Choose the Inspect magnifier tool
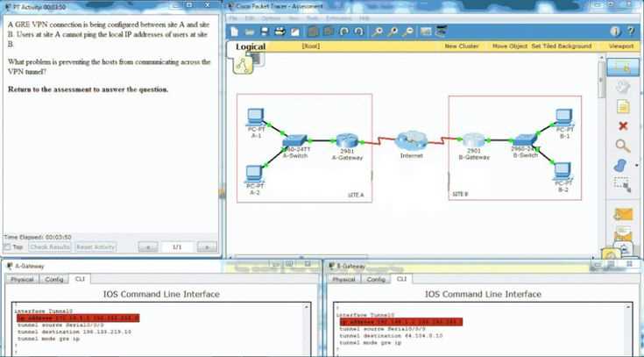644x357 pixels. click(x=623, y=146)
